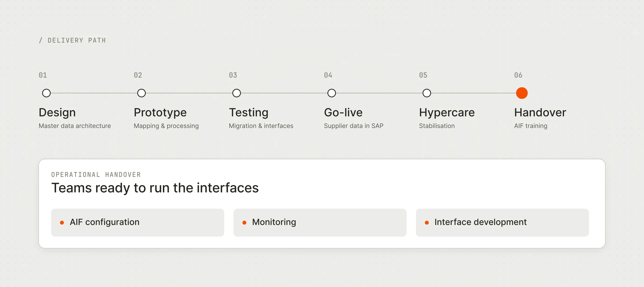
Task: Click the Handover heading
Action: (540, 113)
